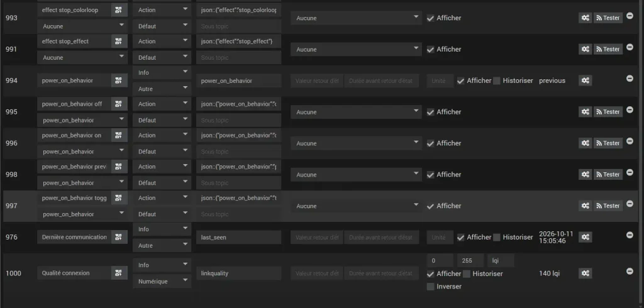The height and width of the screenshot is (308, 644).
Task: Open icon chooser for power_on_behavior on
Action: 119,135
